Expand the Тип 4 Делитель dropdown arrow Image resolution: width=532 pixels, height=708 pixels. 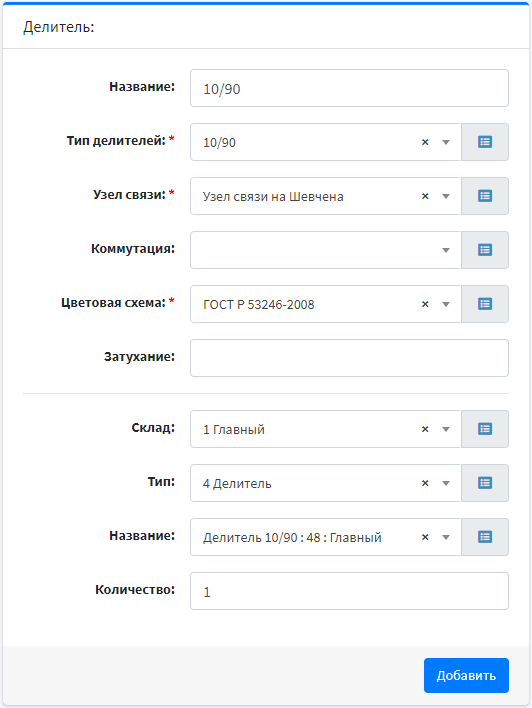click(x=446, y=483)
